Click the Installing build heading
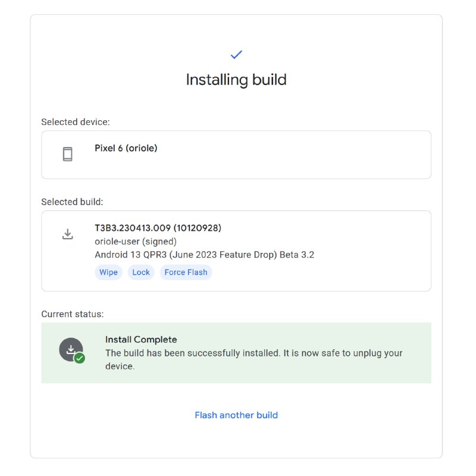This screenshot has width=476, height=476. coord(236,80)
